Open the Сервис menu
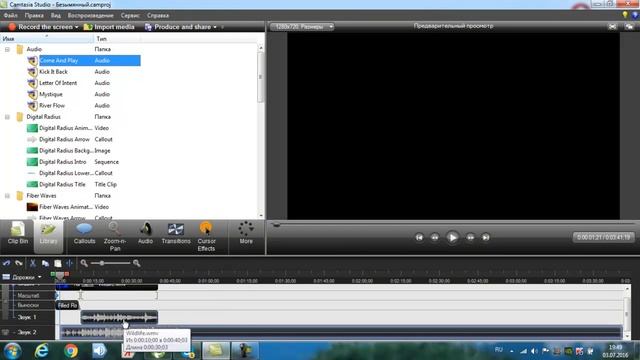The image size is (640, 360). [x=130, y=16]
